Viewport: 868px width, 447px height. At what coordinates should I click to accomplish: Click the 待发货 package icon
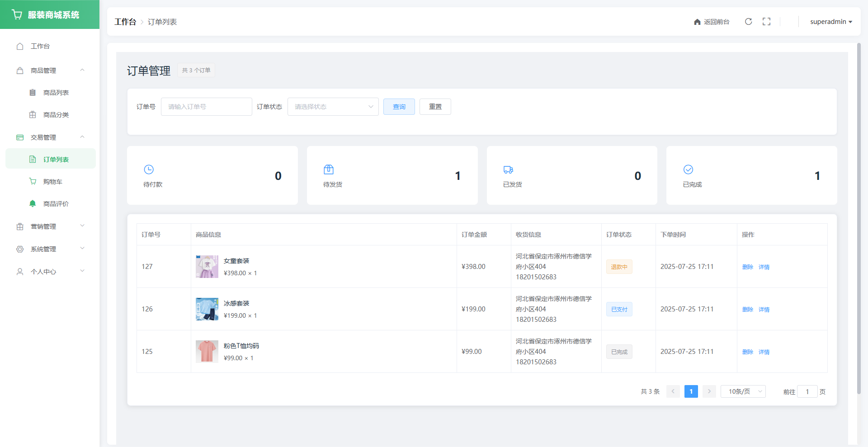pos(329,169)
